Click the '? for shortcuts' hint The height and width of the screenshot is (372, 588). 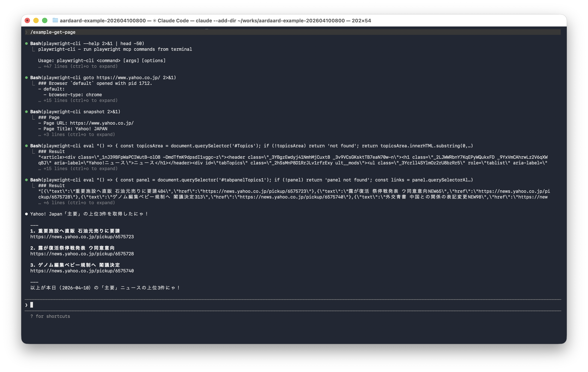click(x=50, y=316)
